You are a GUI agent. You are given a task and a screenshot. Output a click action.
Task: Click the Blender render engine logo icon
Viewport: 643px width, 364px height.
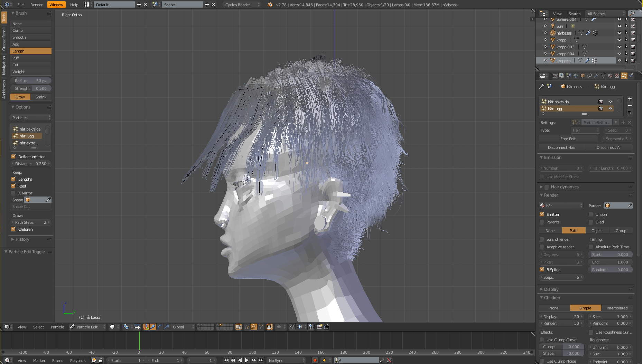270,4
